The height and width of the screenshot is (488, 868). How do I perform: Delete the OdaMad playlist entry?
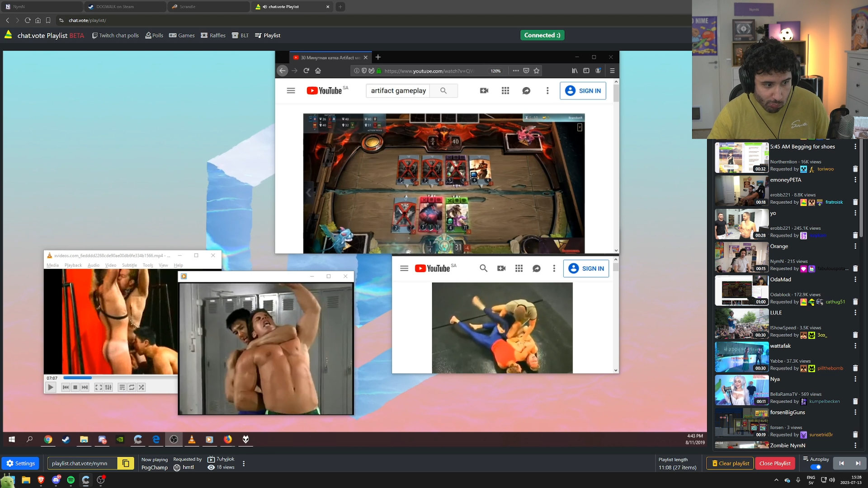click(855, 302)
